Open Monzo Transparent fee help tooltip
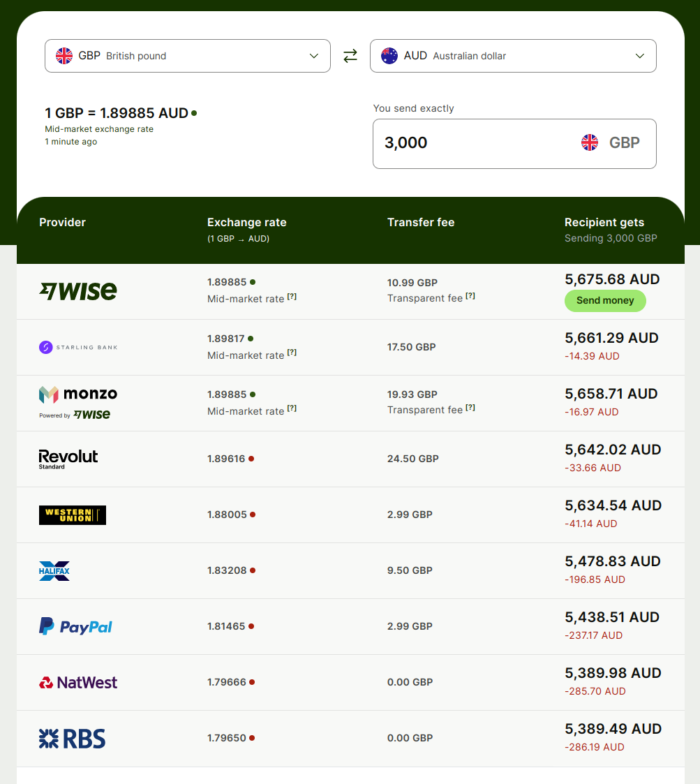The height and width of the screenshot is (784, 700). (x=470, y=408)
